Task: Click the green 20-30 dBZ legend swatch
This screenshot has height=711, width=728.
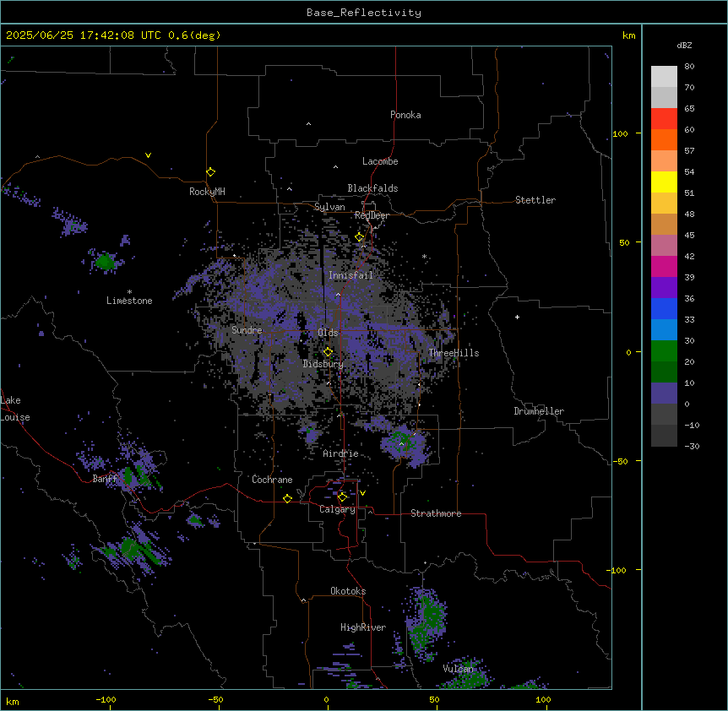Action: (664, 351)
